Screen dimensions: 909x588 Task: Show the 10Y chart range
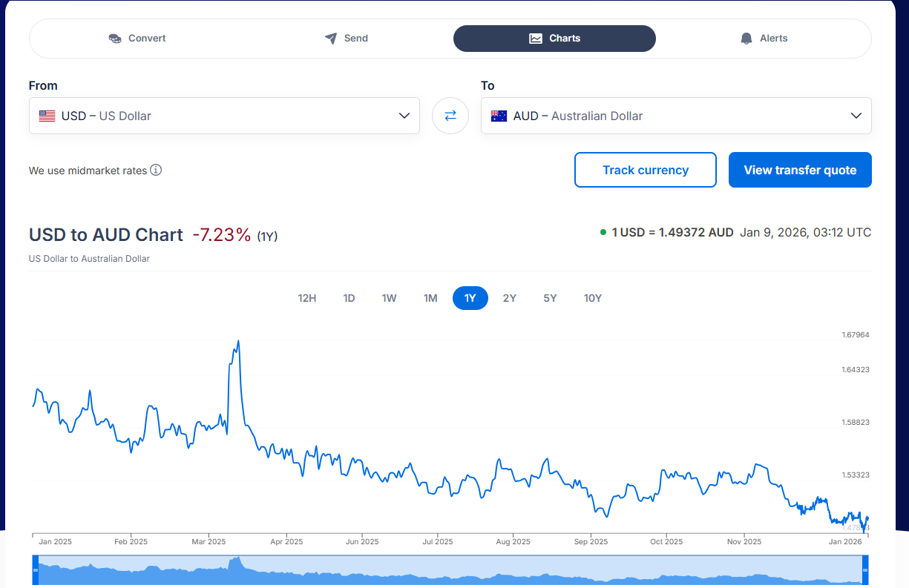[593, 298]
